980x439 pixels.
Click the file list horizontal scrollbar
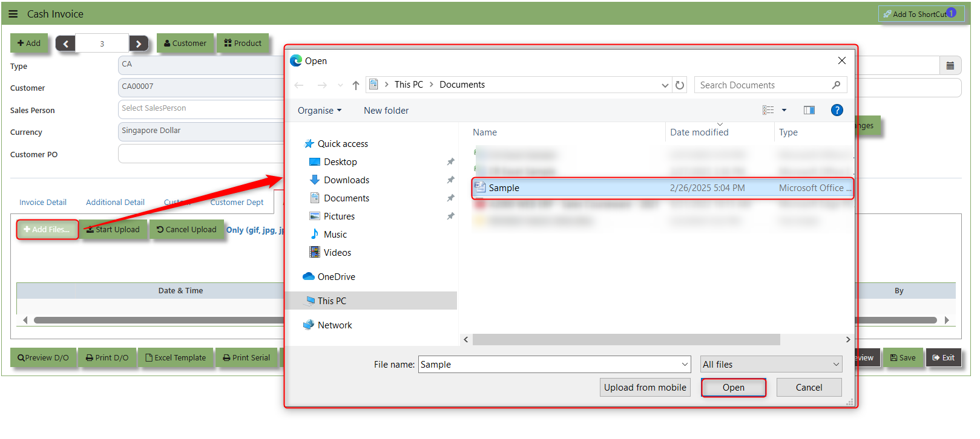(x=626, y=340)
